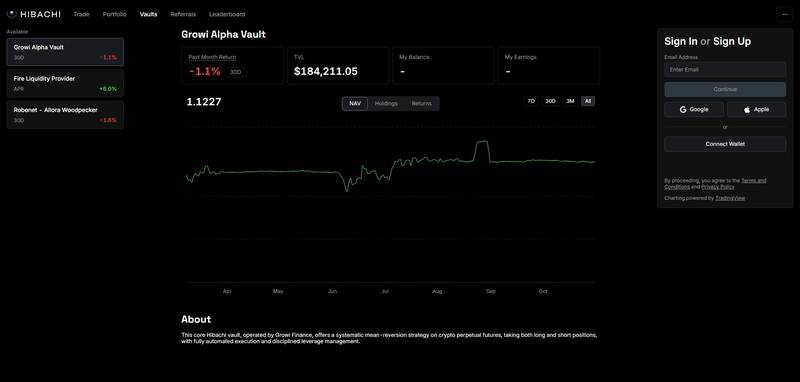
Task: Show the Returns tab
Action: click(421, 104)
